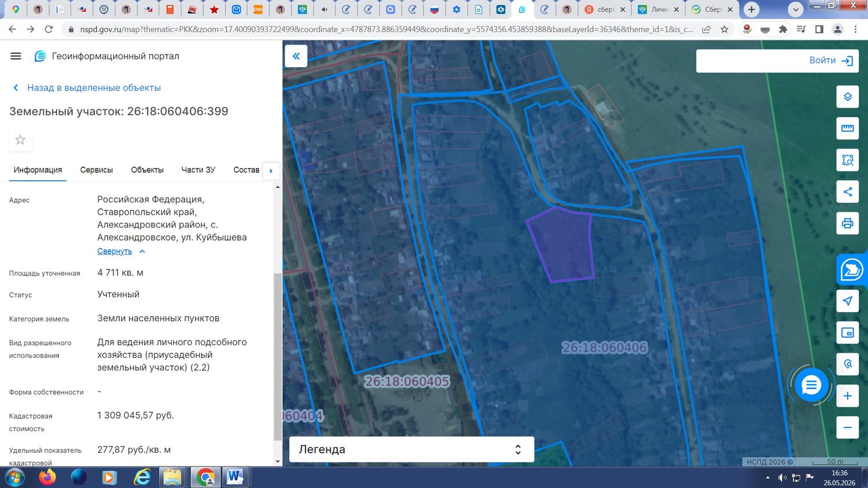Viewport: 868px width, 488px height.
Task: Switch to the Информация tab
Action: click(38, 170)
